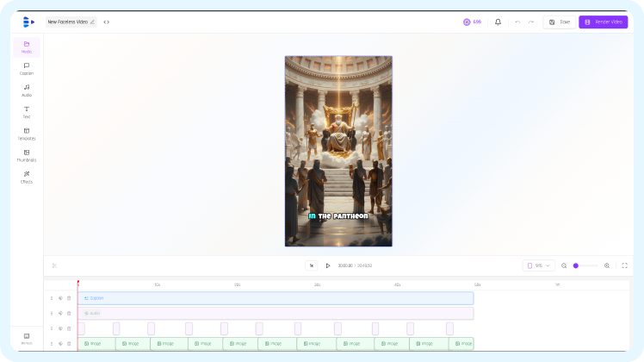Click the timeline zoom slider handle
The height and width of the screenshot is (362, 644).
pyautogui.click(x=575, y=265)
